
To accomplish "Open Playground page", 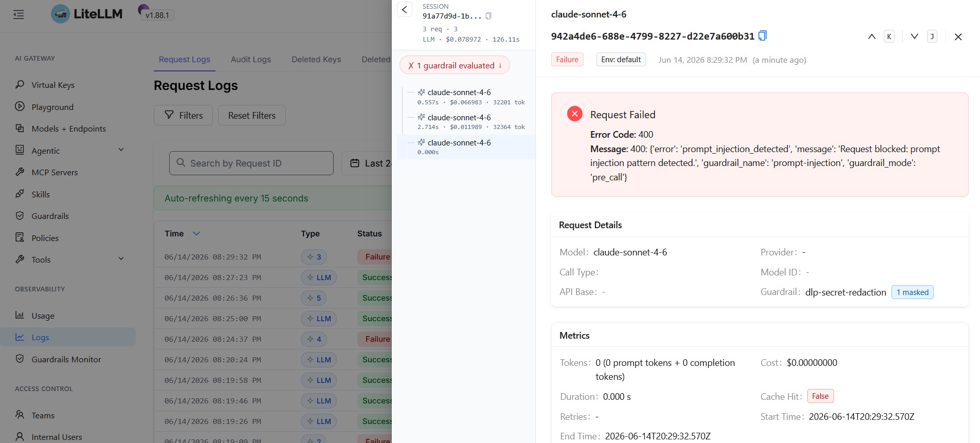I will pyautogui.click(x=52, y=107).
